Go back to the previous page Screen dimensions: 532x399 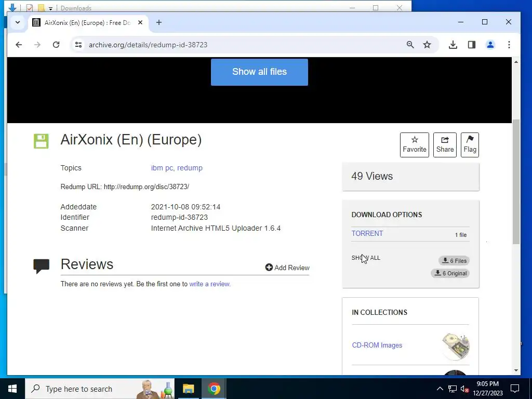coord(19,45)
